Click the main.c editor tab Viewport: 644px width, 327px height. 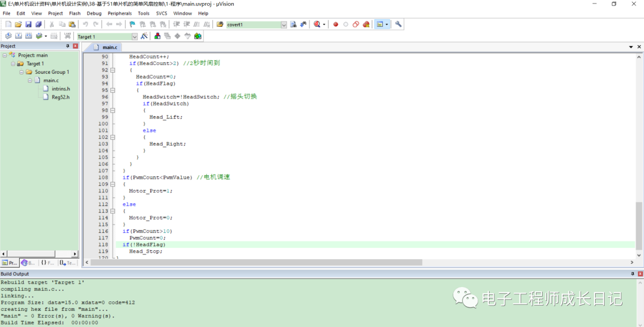106,47
